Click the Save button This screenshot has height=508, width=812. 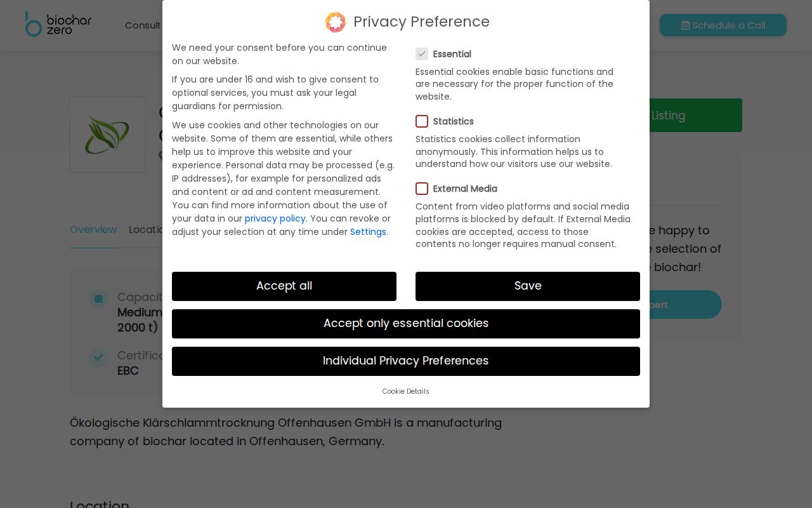click(x=528, y=286)
